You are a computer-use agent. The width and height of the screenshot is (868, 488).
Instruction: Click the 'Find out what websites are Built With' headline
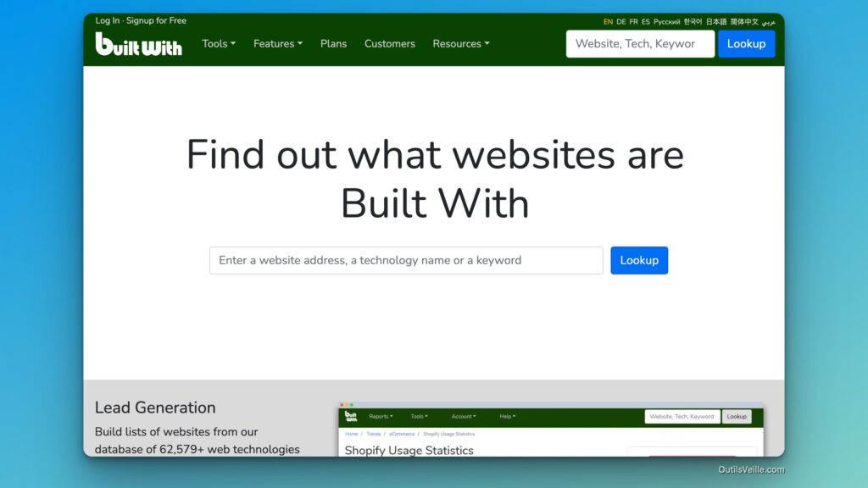coord(435,179)
